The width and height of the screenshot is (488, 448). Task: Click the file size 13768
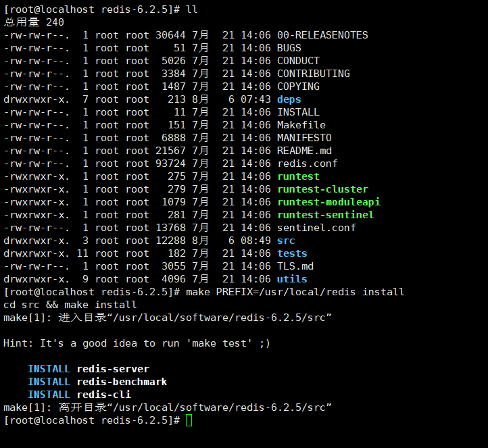coord(170,228)
